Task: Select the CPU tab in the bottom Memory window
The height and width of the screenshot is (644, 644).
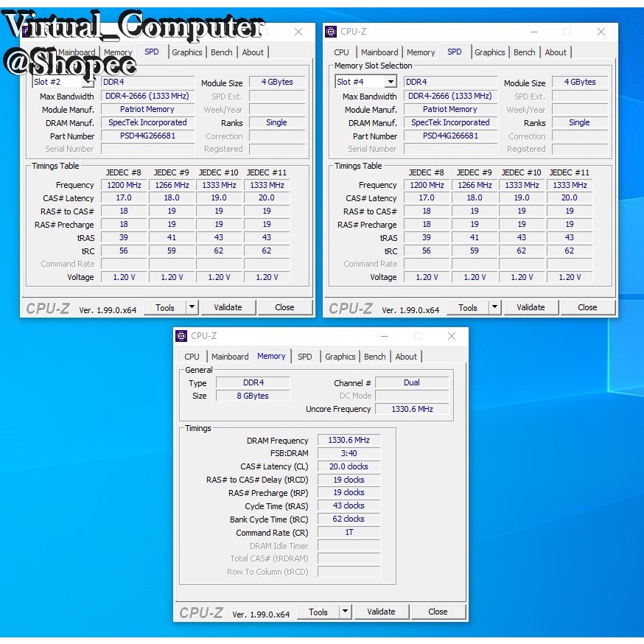Action: click(192, 357)
